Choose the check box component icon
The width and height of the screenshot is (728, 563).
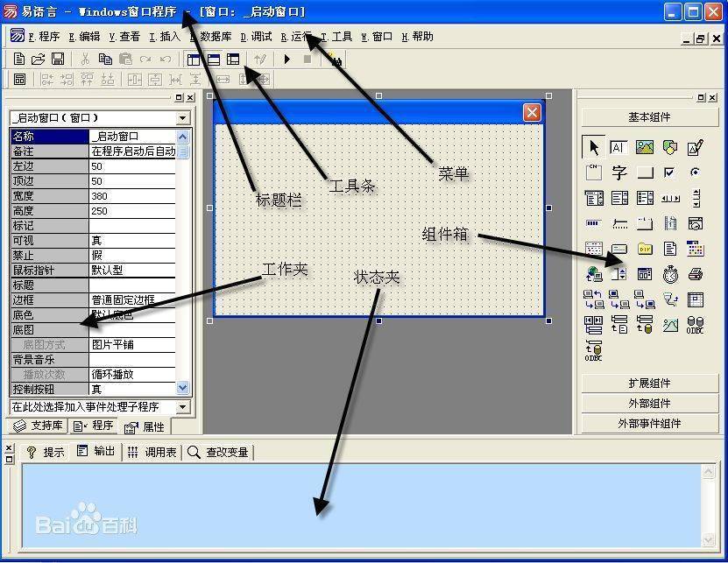click(x=670, y=172)
